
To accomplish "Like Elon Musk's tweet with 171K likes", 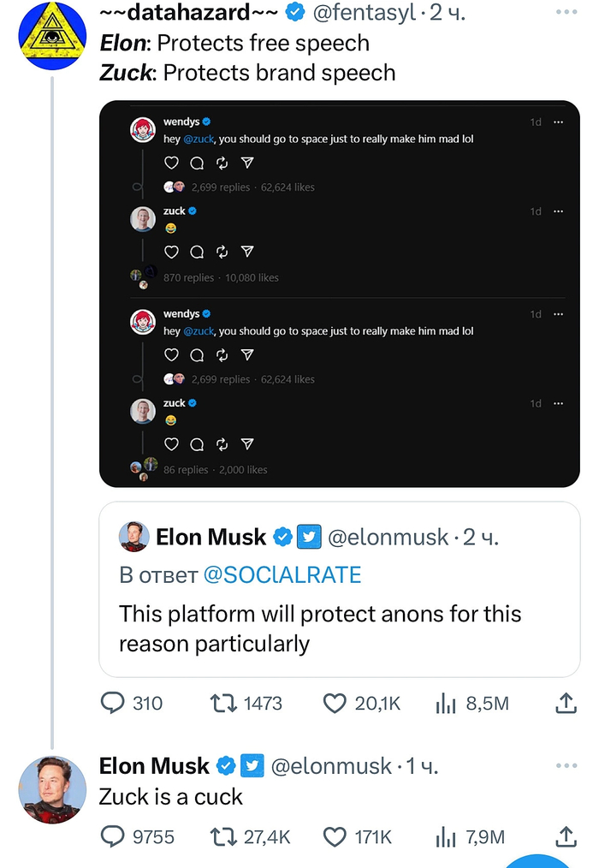I will [335, 836].
